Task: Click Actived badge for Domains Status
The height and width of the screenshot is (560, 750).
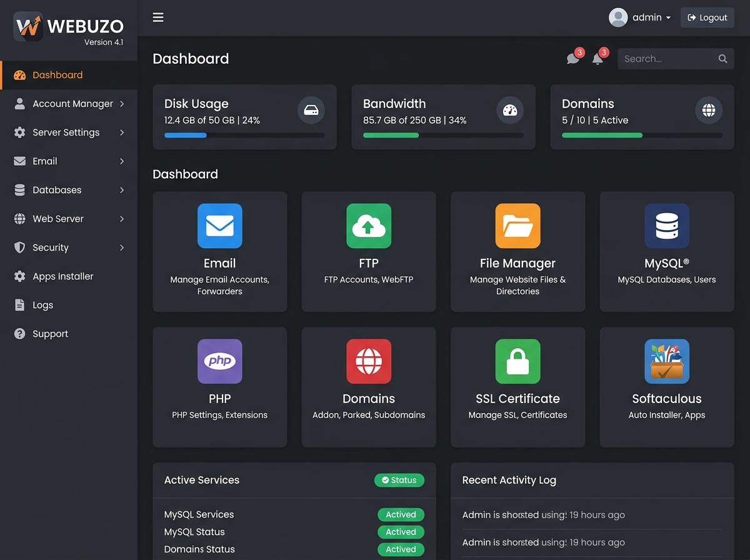Action: [401, 549]
